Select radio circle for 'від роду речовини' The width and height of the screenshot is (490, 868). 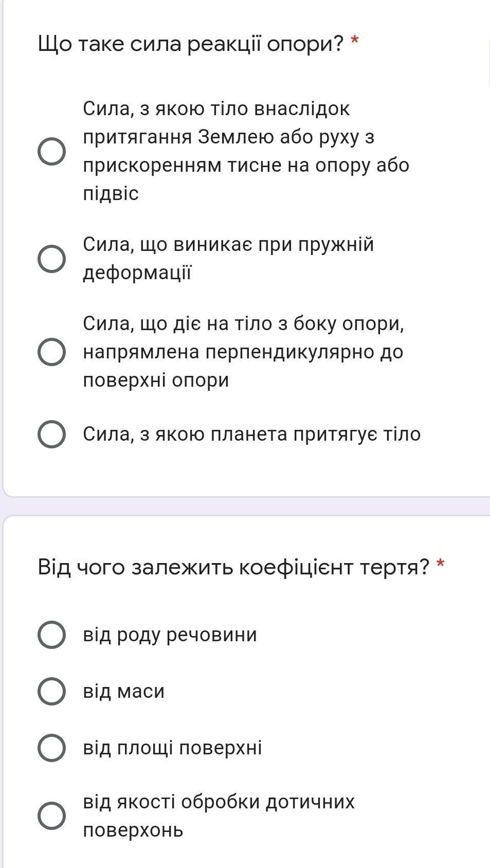51,635
